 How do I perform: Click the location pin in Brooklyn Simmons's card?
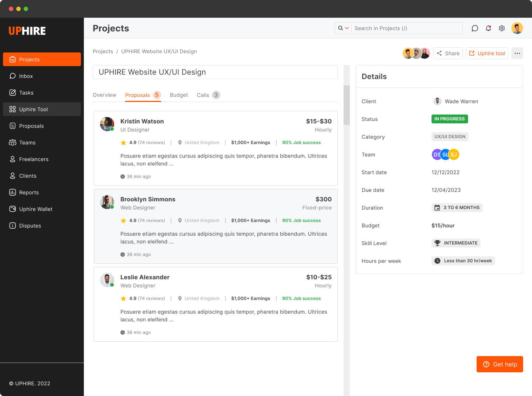click(x=180, y=221)
